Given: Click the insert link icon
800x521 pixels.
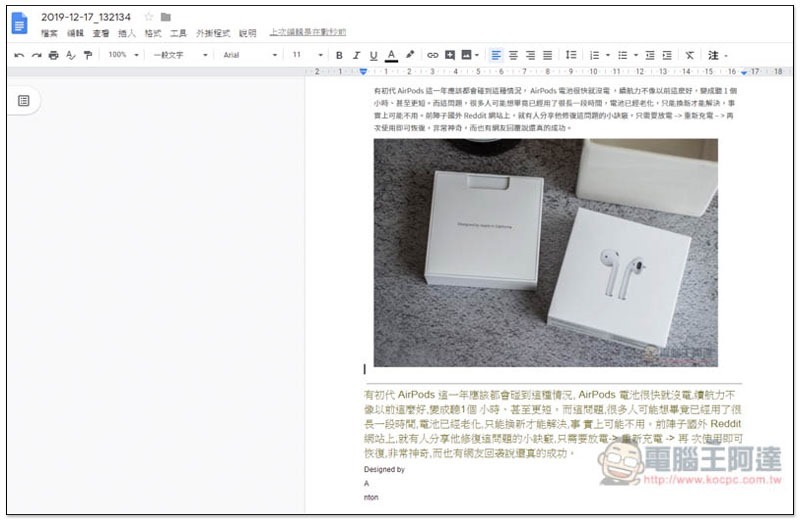Looking at the screenshot, I should click(x=432, y=55).
